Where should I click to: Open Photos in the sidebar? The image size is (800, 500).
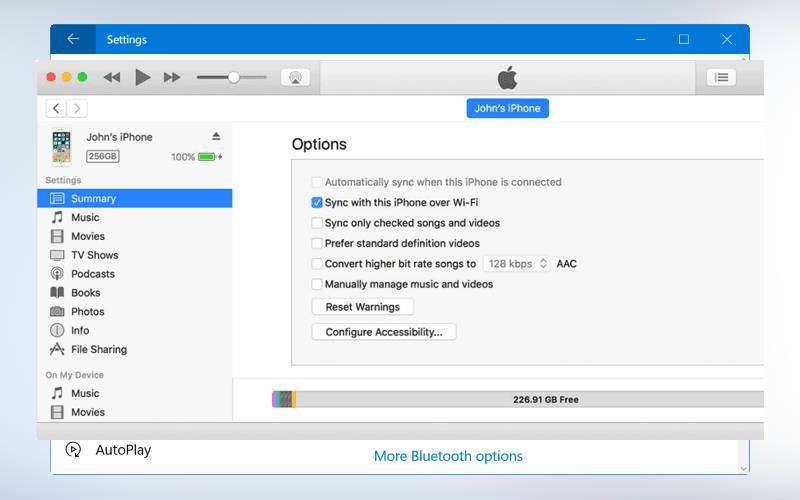tap(135, 312)
